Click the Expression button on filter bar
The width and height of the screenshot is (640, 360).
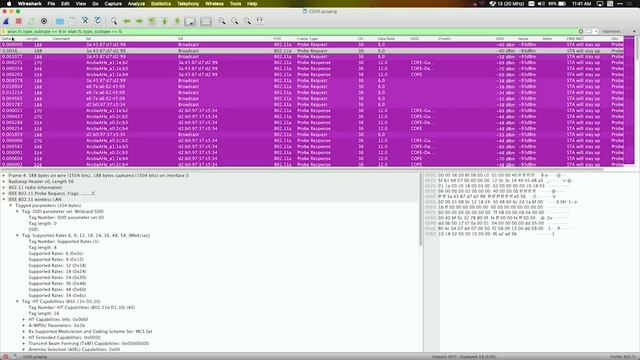click(x=612, y=31)
